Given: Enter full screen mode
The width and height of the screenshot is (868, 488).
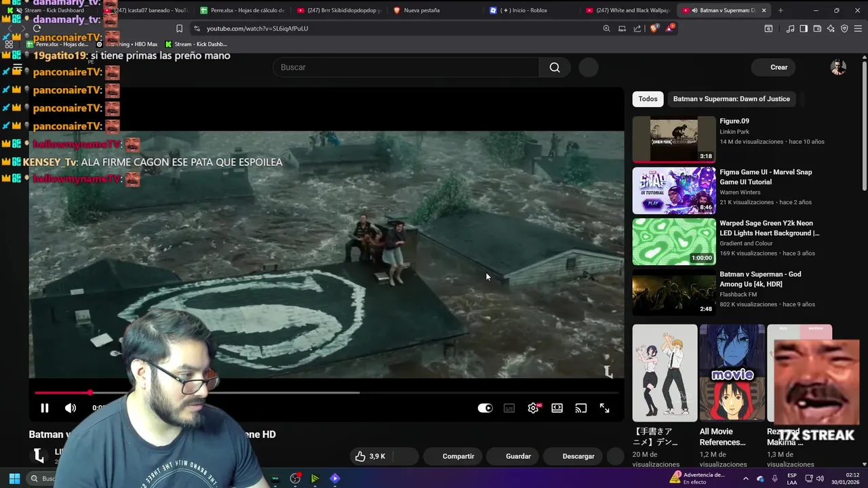Looking at the screenshot, I should 604,408.
